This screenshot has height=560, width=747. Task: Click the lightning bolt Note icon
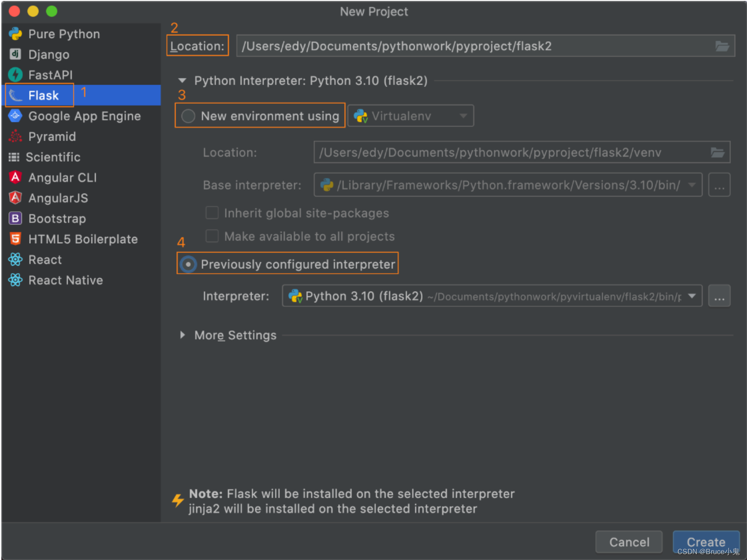point(178,500)
